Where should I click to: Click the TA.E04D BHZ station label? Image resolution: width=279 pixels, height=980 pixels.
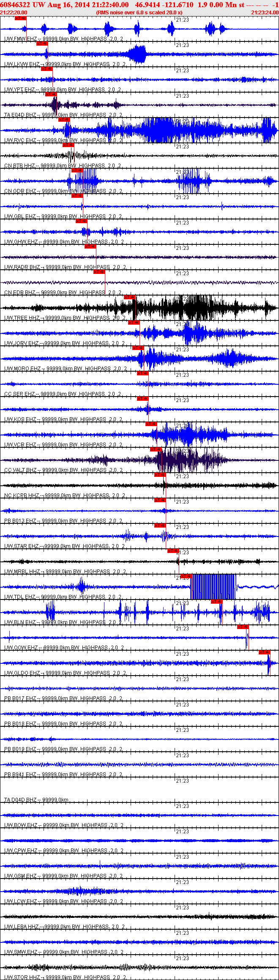(20, 115)
